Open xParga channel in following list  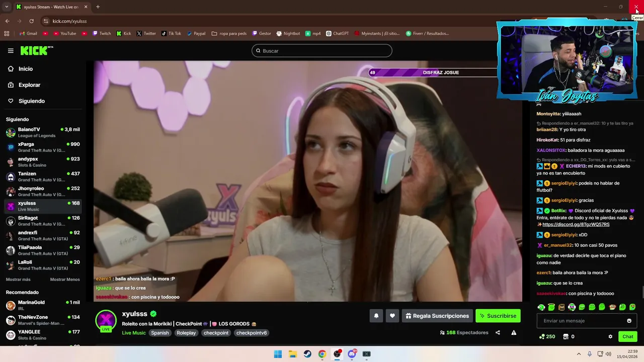(x=43, y=147)
